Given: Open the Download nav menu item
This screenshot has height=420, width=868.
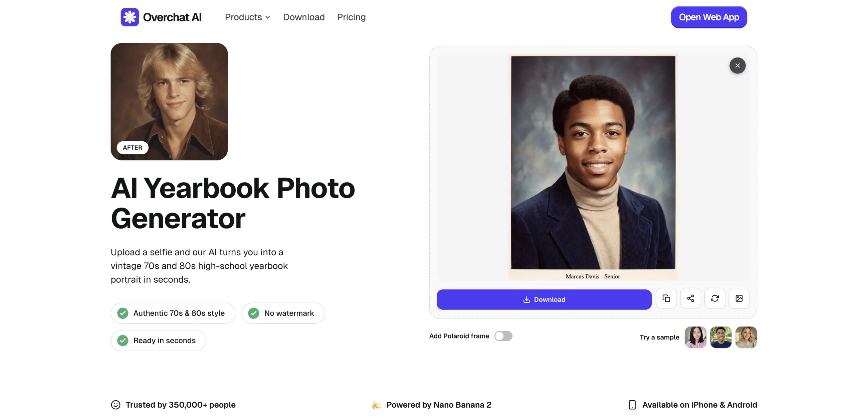Looking at the screenshot, I should (x=303, y=17).
